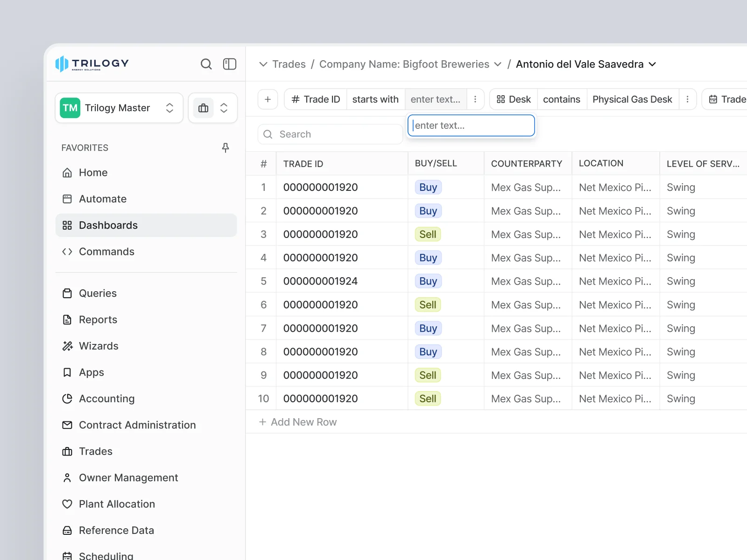This screenshot has height=560, width=747.
Task: Click the 'enter text...' filter value chip
Action: point(435,99)
